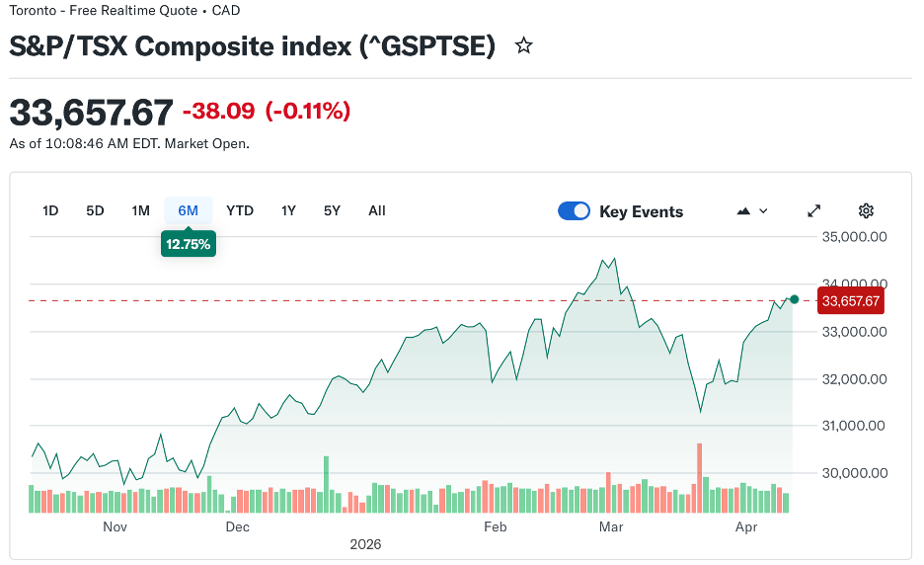Click the 33,657.67 current price label
924x565 pixels.
tap(850, 301)
